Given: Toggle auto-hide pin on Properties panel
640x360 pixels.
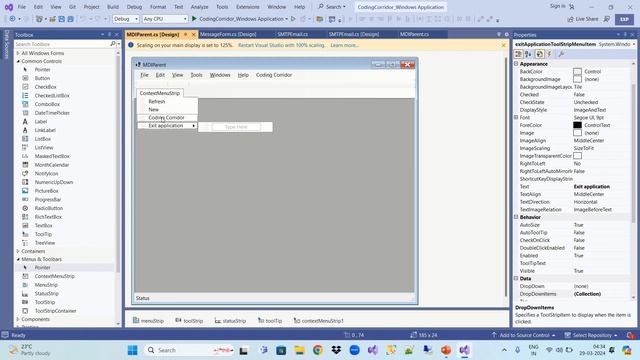Looking at the screenshot, I should (625, 35).
